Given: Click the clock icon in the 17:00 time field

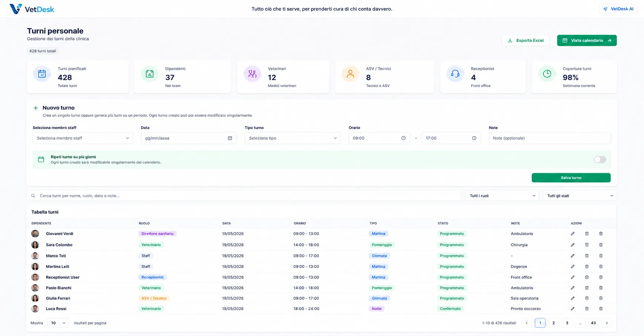Looking at the screenshot, I should click(x=474, y=138).
